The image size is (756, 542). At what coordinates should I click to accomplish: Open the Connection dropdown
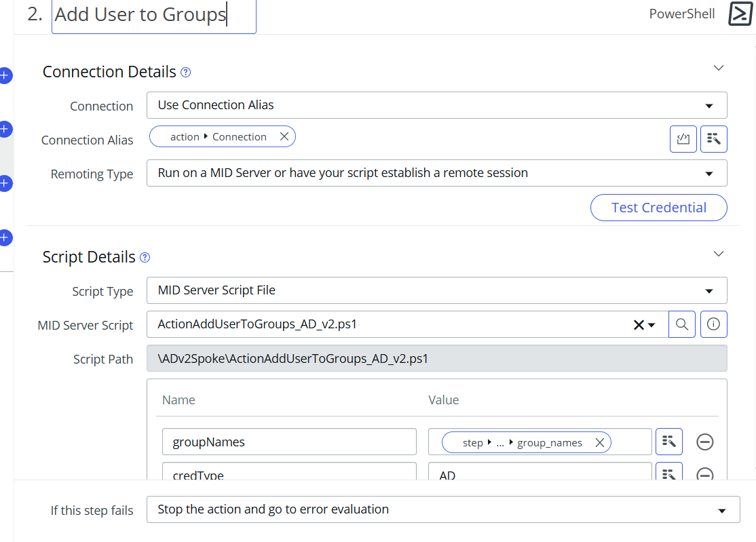[437, 105]
